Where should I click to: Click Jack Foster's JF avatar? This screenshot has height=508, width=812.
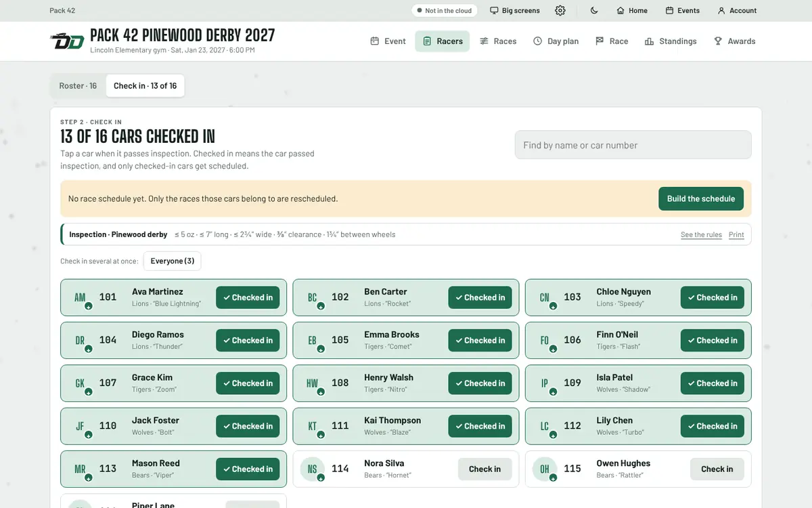[x=80, y=426]
